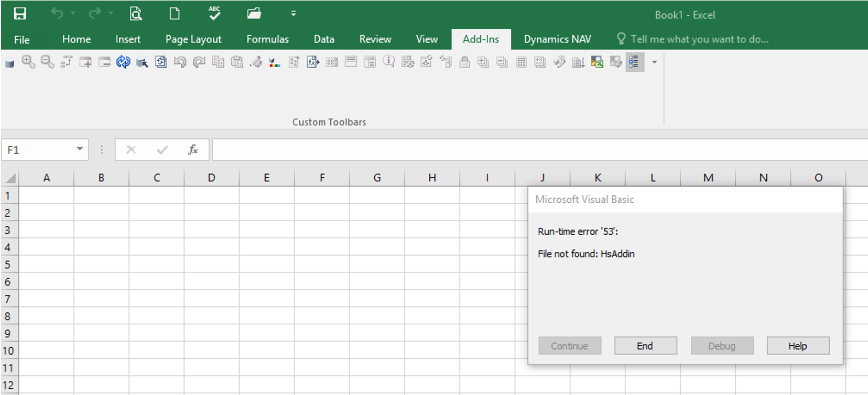Open the Formulas ribbon tab
This screenshot has height=395, width=868.
tap(267, 39)
